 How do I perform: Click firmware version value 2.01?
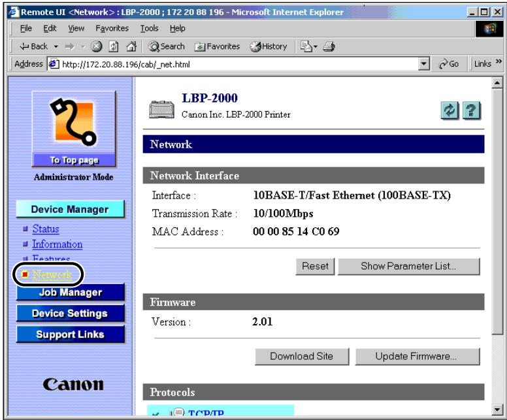[x=262, y=322]
